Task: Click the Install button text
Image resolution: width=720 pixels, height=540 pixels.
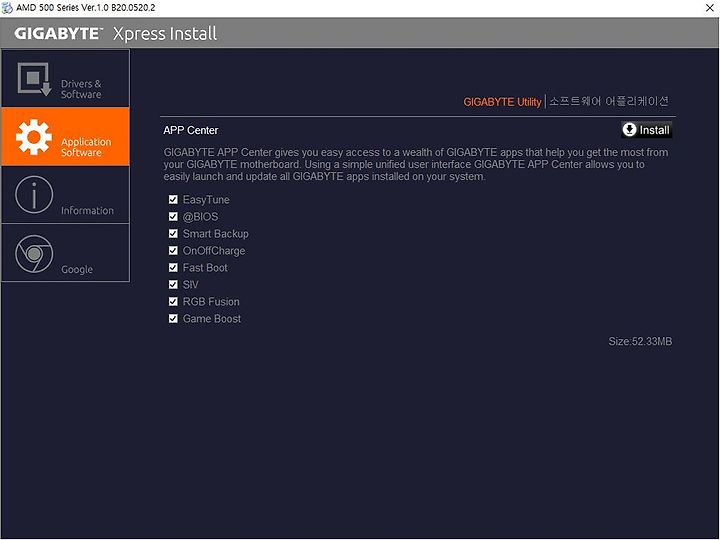Action: tap(654, 130)
